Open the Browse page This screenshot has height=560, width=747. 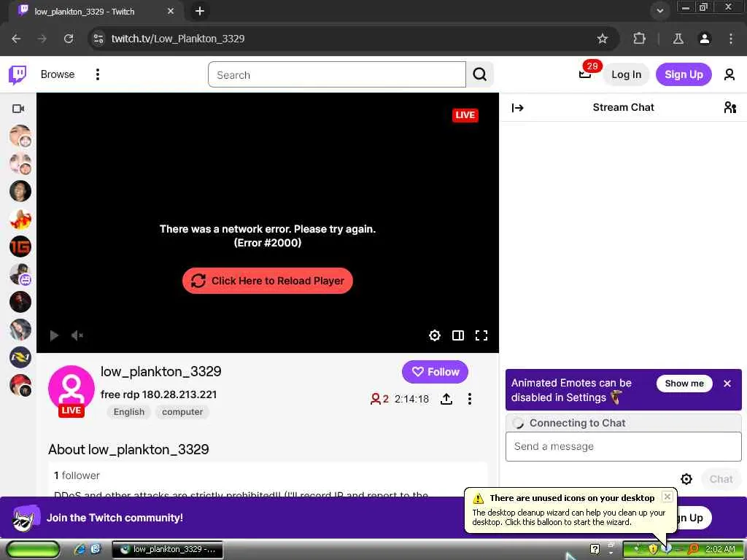click(58, 74)
